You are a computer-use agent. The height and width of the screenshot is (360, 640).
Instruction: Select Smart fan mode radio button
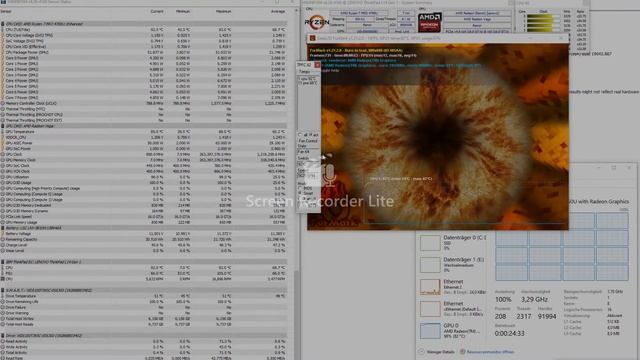click(x=301, y=193)
